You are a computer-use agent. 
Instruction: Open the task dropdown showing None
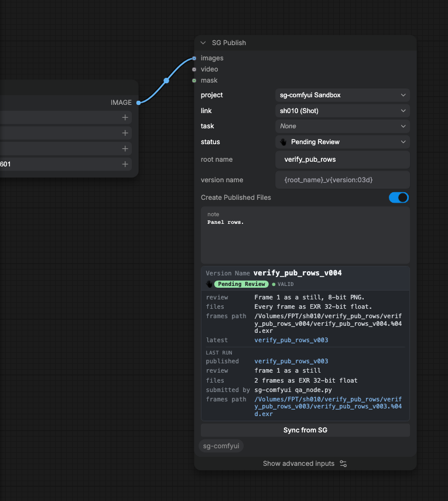343,126
